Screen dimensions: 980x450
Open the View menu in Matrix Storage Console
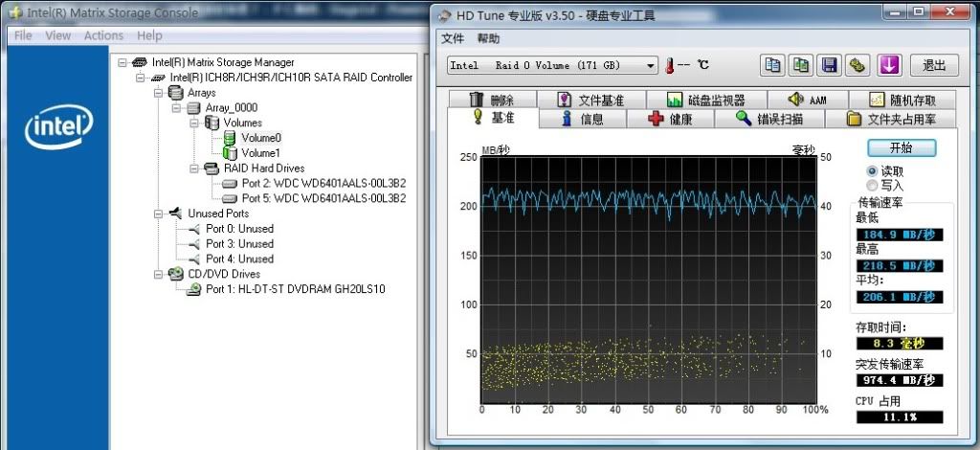tap(58, 35)
